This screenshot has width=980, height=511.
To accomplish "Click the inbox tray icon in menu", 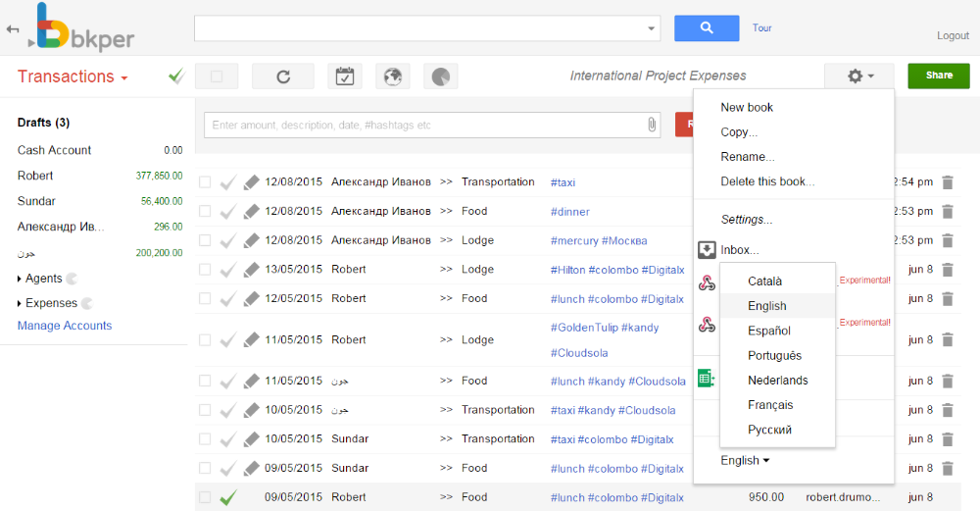I will coord(707,250).
